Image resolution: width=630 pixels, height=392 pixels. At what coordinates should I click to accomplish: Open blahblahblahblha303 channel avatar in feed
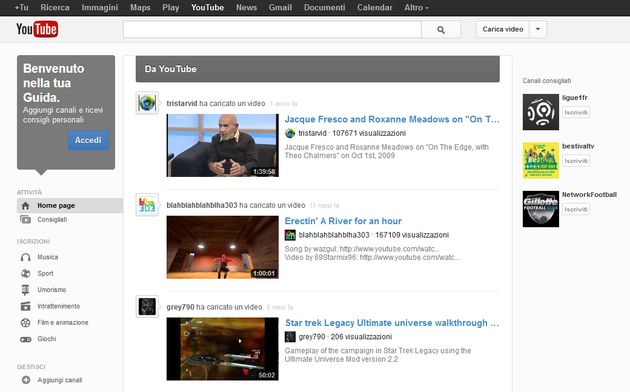coord(147,205)
